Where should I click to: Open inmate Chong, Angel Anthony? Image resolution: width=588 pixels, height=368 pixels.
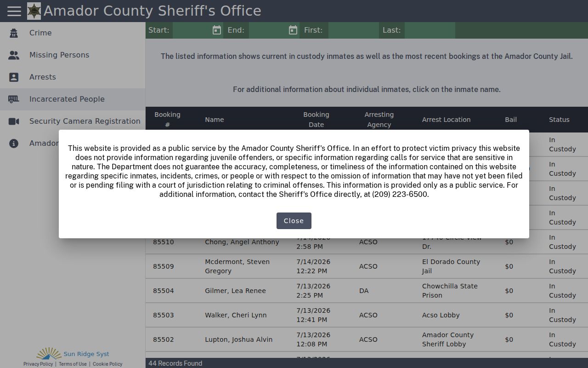242,242
